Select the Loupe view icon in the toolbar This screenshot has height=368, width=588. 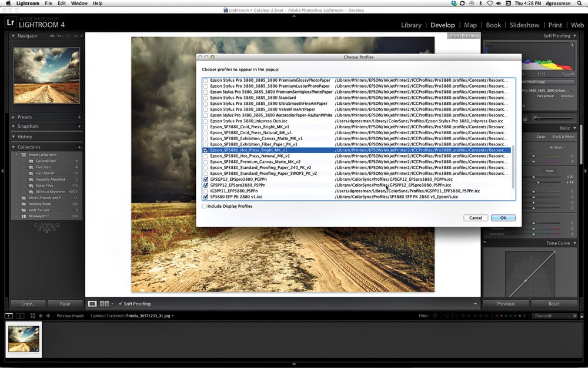[92, 304]
